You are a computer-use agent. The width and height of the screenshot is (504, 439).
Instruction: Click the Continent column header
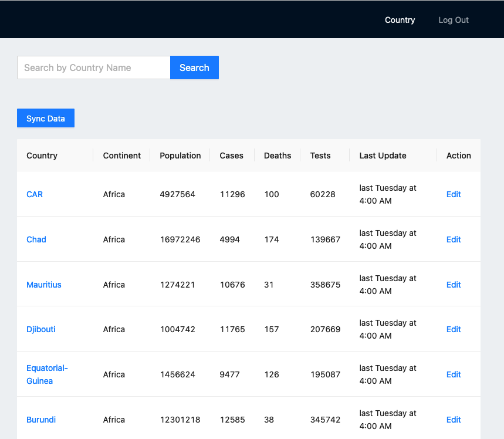coord(122,156)
